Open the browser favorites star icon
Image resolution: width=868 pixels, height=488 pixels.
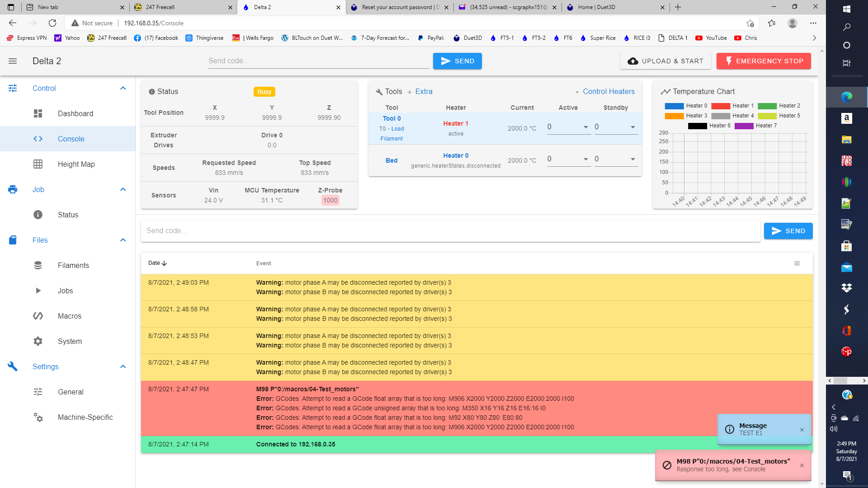[x=772, y=23]
